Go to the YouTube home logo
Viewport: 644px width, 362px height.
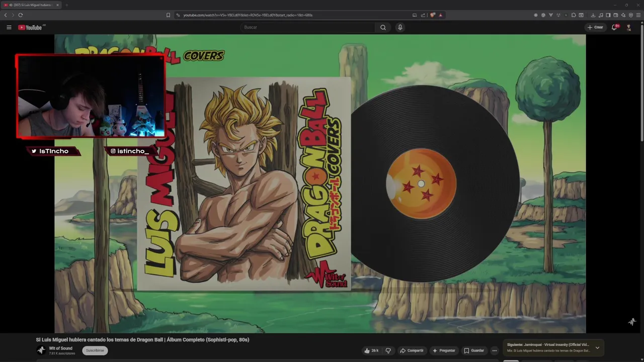tap(30, 27)
